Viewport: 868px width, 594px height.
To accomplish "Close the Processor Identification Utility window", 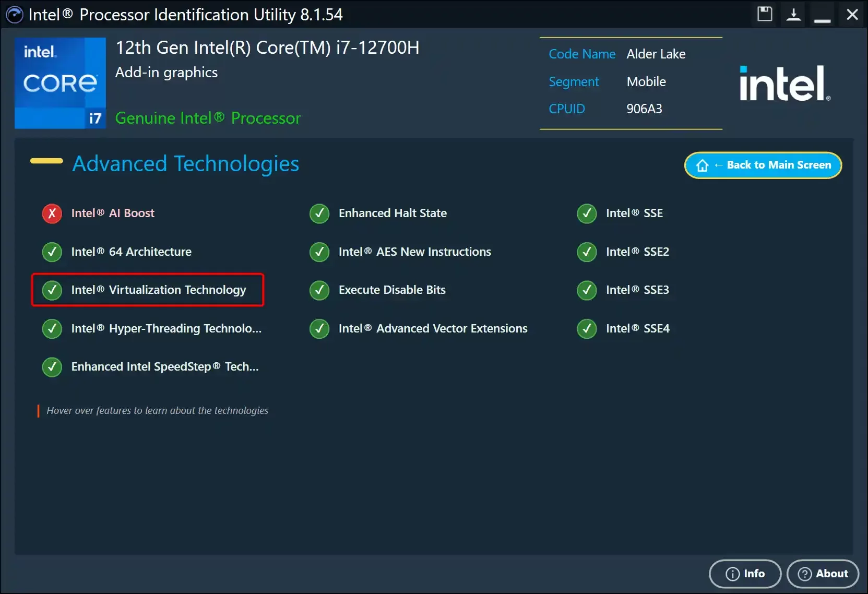I will pyautogui.click(x=852, y=14).
